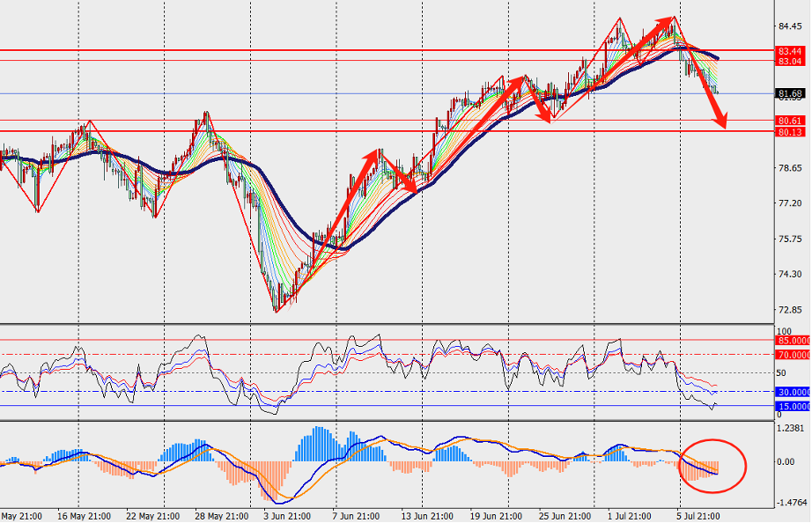The image size is (812, 523).
Task: Select the blue 30.0000 level label
Action: coord(794,392)
